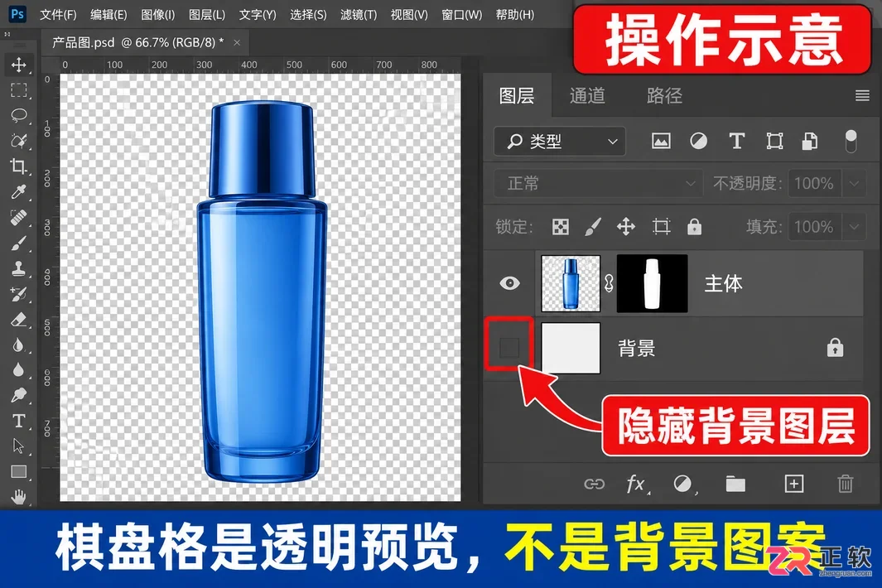Image resolution: width=882 pixels, height=588 pixels.
Task: Create a new layer group folder
Action: 735,484
